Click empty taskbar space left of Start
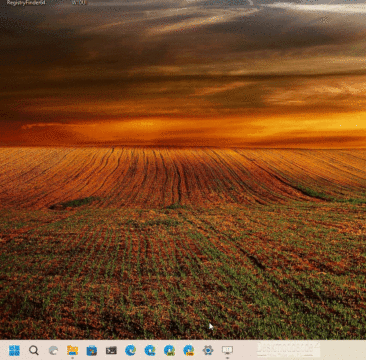This screenshot has width=366, height=360. pos(4,350)
